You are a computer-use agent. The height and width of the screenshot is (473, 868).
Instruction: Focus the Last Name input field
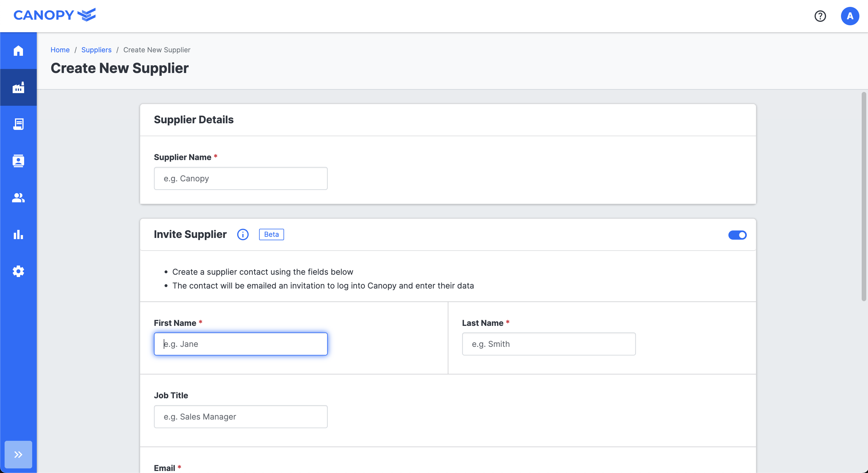tap(549, 344)
